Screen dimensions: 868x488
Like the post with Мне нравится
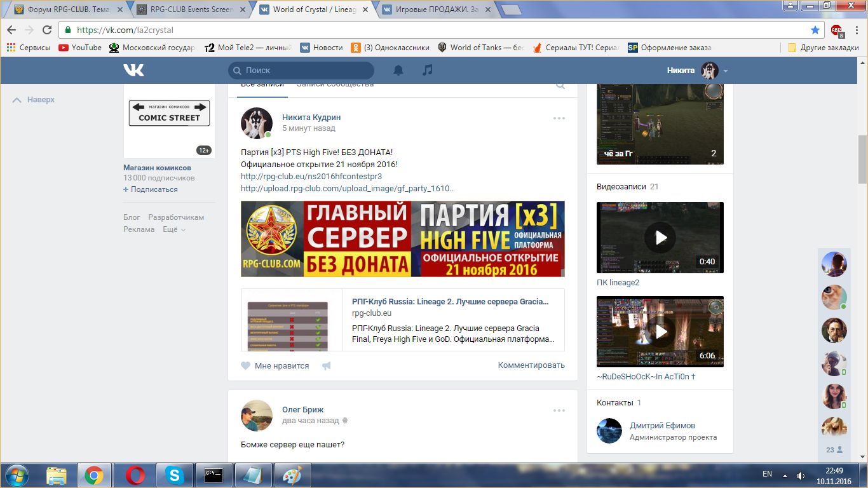tap(275, 366)
